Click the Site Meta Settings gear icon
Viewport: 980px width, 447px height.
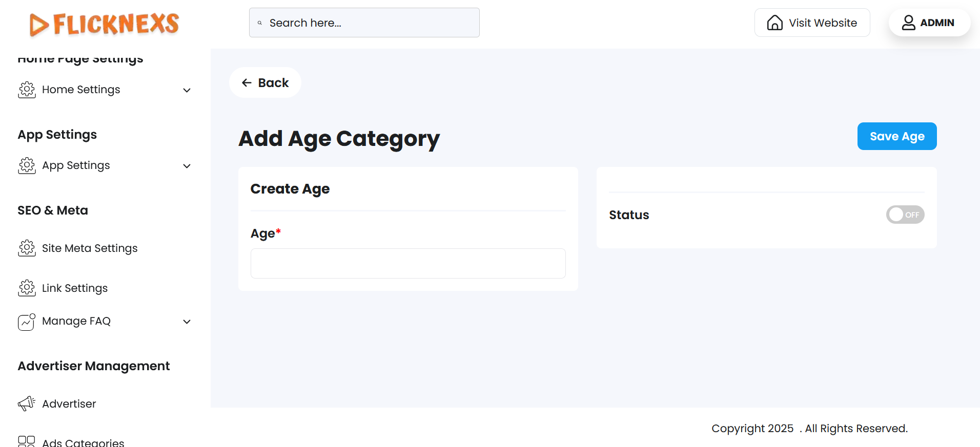click(x=27, y=248)
